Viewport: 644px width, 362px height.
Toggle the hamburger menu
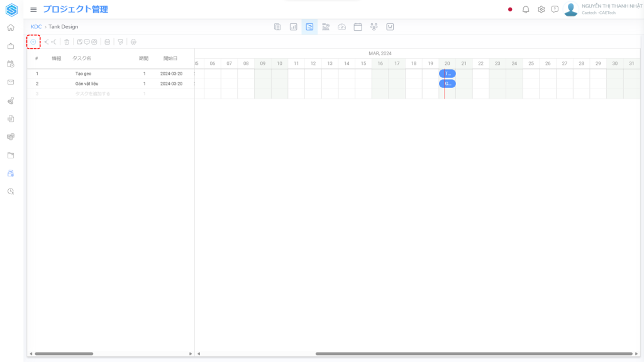[x=33, y=9]
